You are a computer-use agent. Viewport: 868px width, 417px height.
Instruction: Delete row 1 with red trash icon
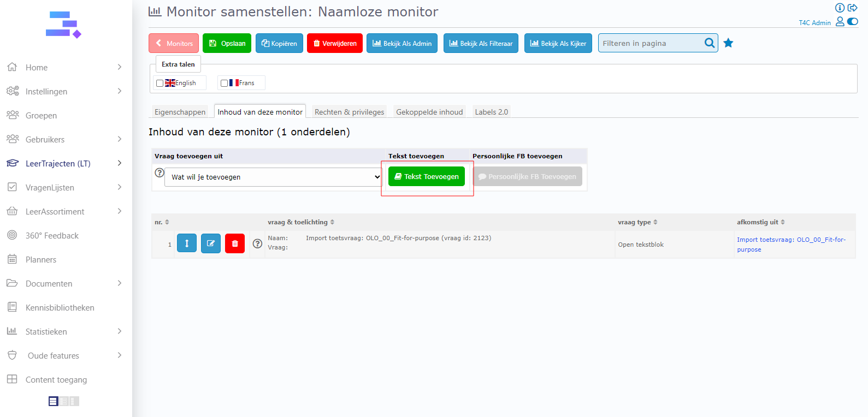tap(235, 243)
